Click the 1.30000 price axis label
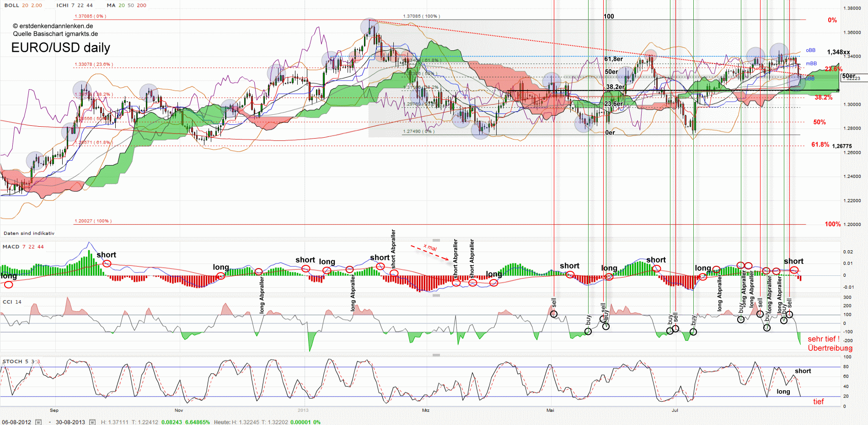Viewport: 868px width, 425px height. coord(852,104)
